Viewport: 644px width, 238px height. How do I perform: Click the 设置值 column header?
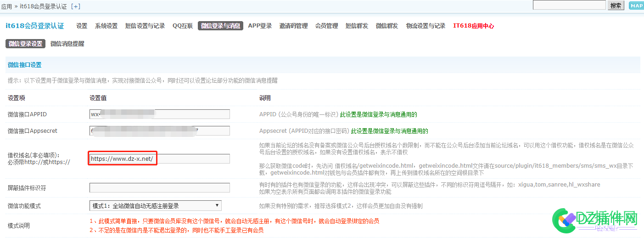98,98
